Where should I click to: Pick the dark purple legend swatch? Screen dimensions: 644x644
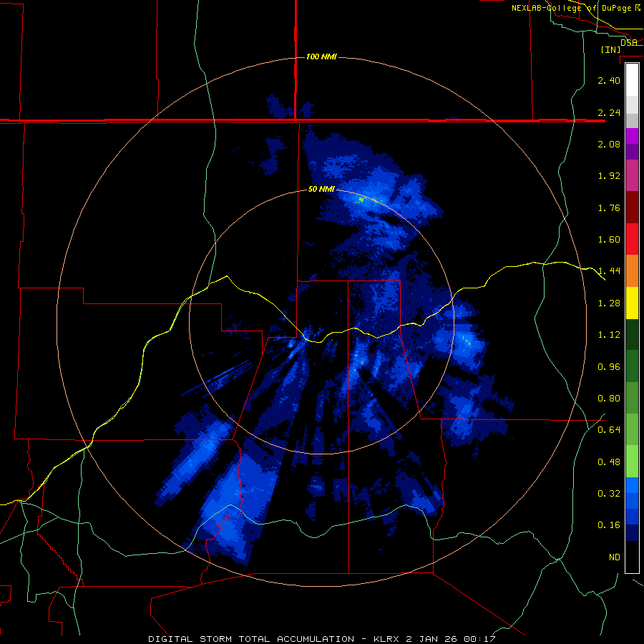(x=632, y=152)
